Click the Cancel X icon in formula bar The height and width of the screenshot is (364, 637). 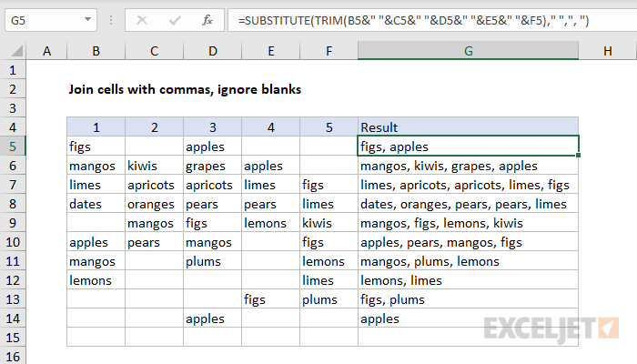click(142, 20)
